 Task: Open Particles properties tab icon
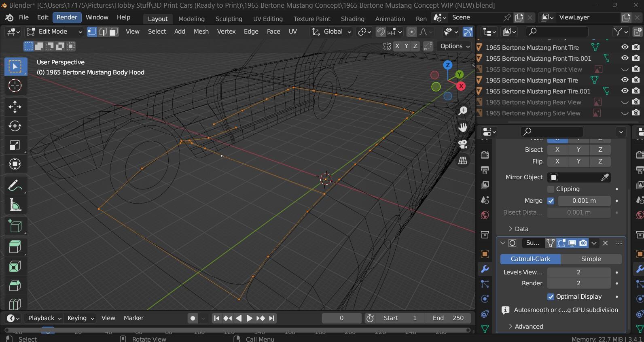(x=485, y=284)
